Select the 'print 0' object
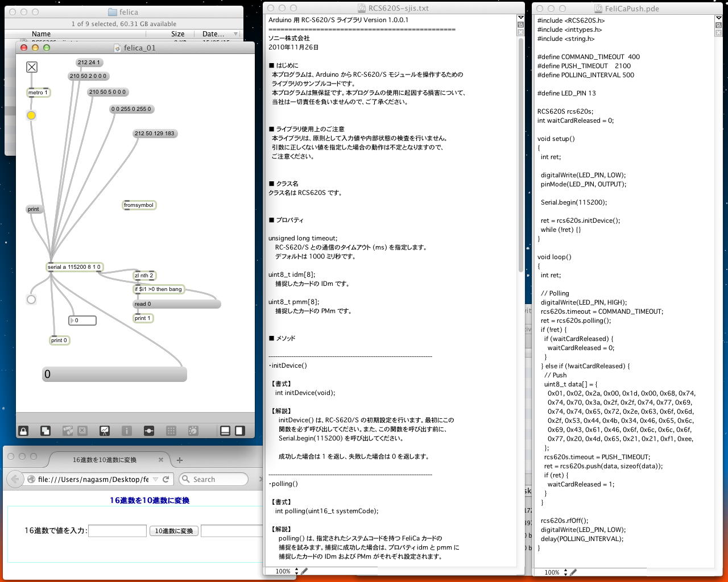 coord(60,340)
